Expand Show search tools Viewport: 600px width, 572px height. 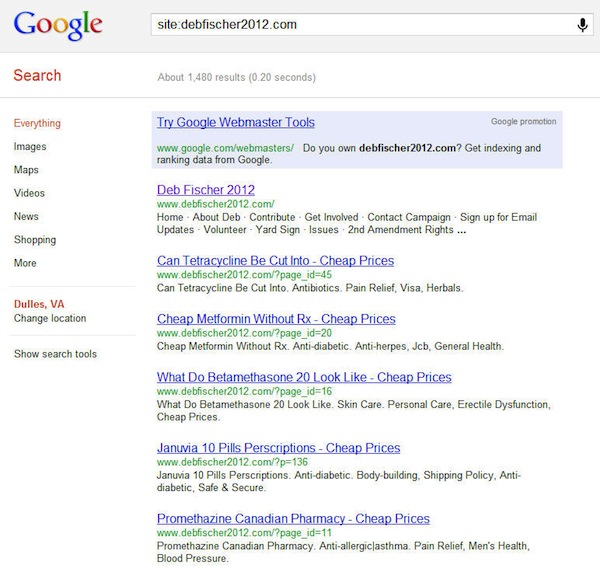coord(55,354)
